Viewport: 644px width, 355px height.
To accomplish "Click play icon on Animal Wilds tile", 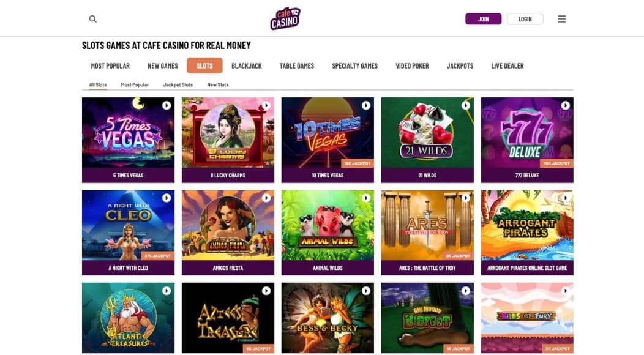I will [366, 198].
